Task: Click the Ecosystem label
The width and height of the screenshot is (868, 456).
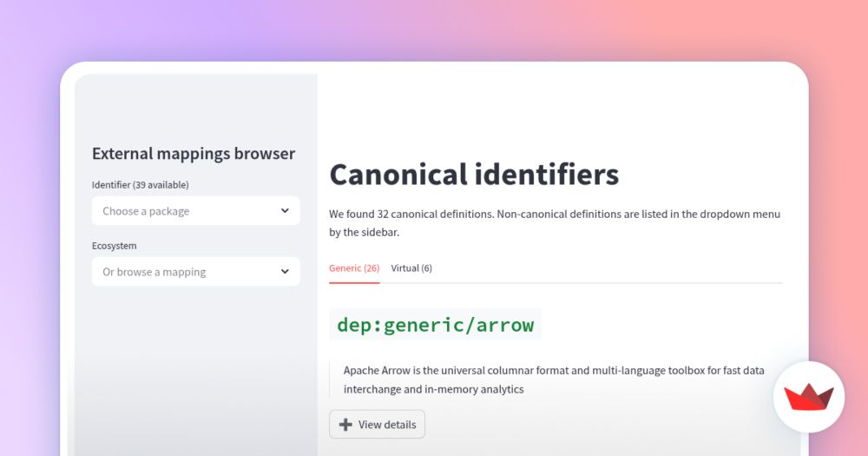Action: (x=114, y=246)
